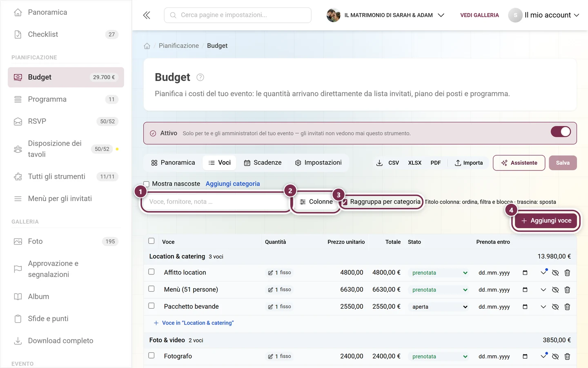Open the Stato dropdown for Affitto location
588x368 pixels.
coord(439,273)
